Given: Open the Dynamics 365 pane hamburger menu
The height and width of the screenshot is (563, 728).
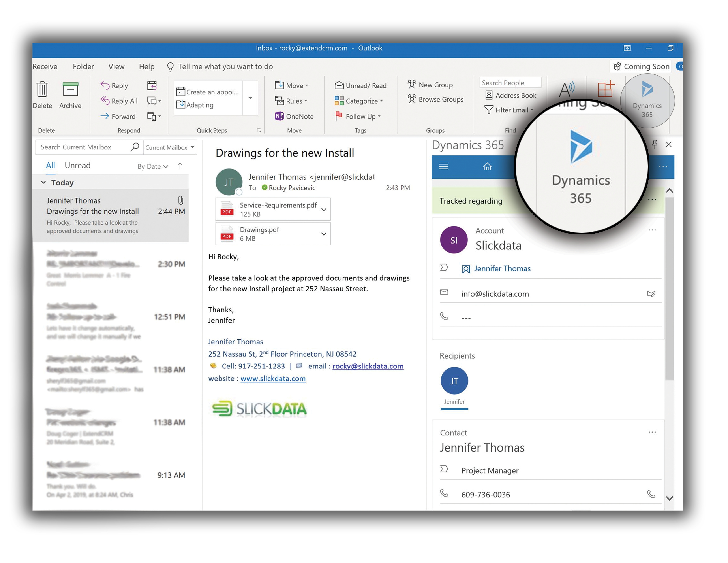Looking at the screenshot, I should 444,167.
